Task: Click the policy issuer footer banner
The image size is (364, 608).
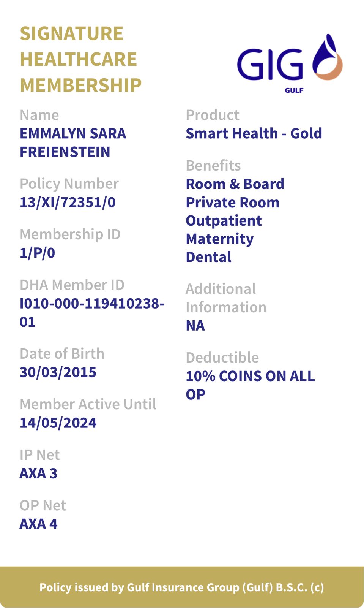Action: [182, 587]
